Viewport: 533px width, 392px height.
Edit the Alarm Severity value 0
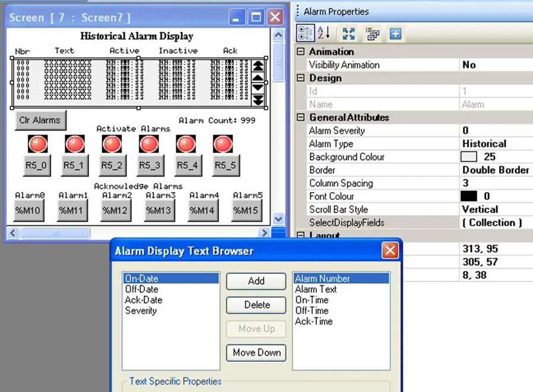pyautogui.click(x=496, y=130)
